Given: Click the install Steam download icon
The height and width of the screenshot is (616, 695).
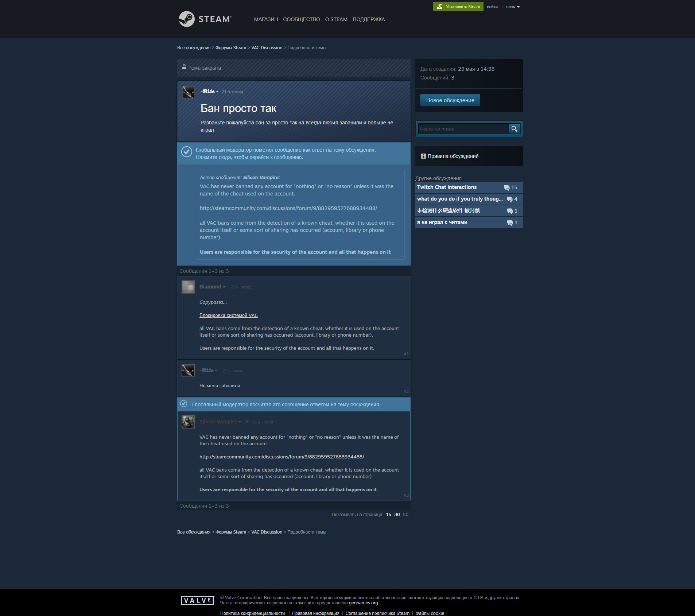Looking at the screenshot, I should coord(440,7).
